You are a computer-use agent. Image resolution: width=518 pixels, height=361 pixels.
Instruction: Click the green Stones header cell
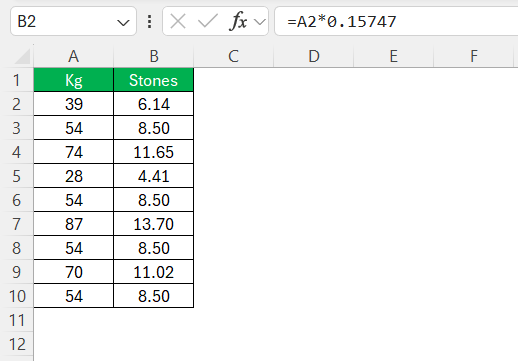click(x=154, y=80)
